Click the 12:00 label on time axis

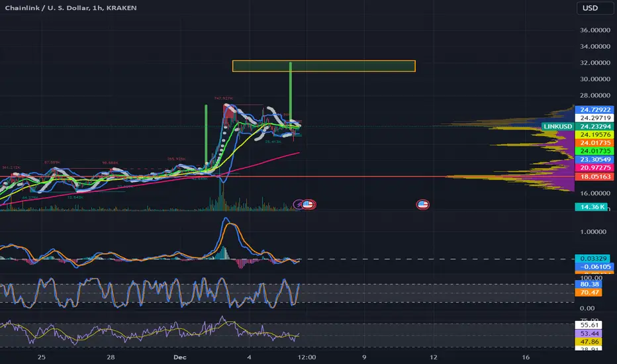(307, 357)
